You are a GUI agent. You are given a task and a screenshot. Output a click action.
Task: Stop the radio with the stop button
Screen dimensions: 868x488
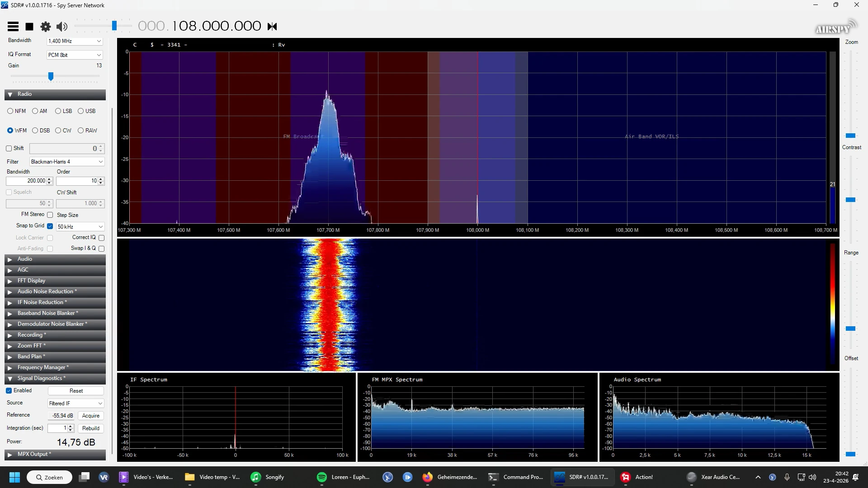tap(29, 27)
